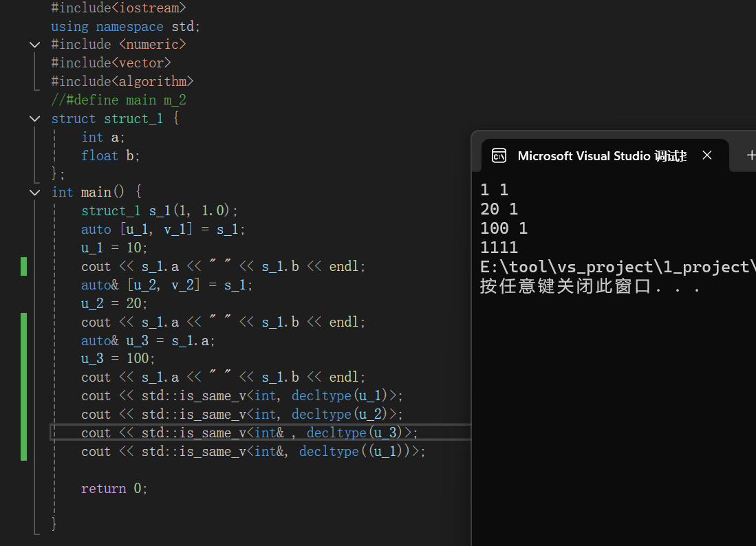Click the '100 1' console output line

[504, 228]
